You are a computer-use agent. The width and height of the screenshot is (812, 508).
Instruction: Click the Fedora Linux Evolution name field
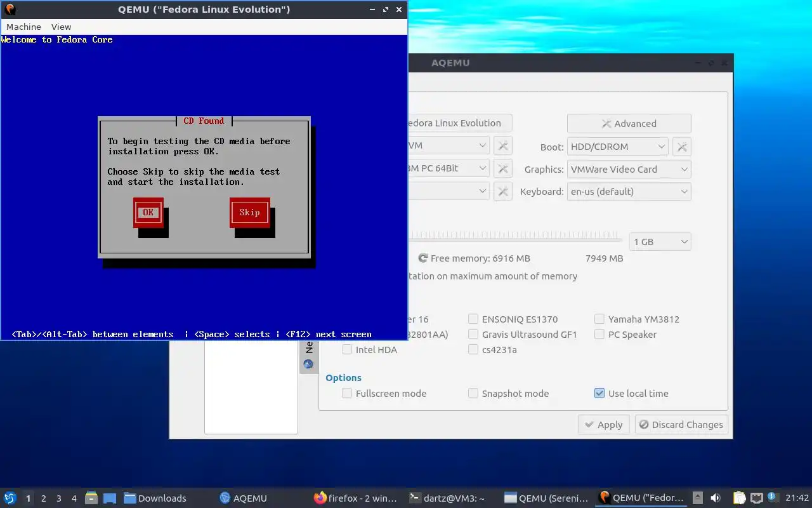pyautogui.click(x=460, y=123)
